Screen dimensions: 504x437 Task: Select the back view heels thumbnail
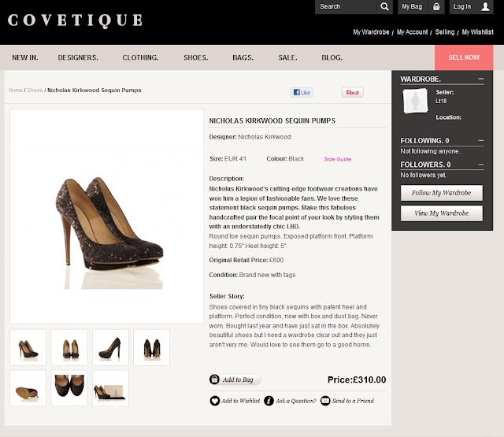click(x=151, y=347)
